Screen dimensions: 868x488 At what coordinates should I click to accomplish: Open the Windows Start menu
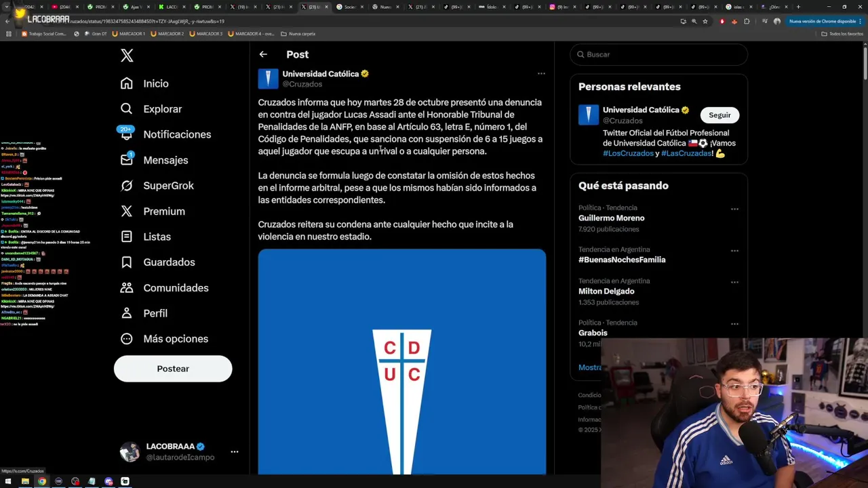pyautogui.click(x=8, y=481)
